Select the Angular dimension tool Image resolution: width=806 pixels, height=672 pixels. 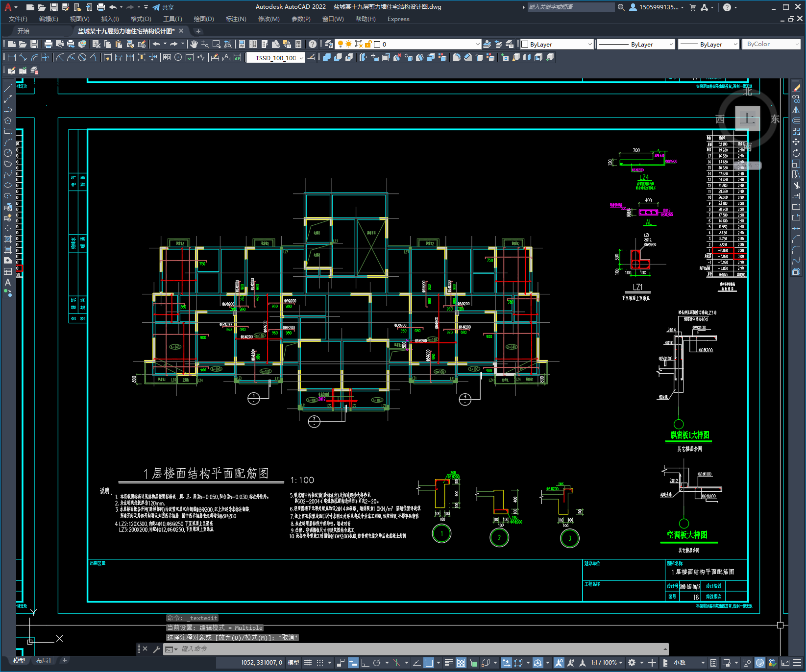click(x=93, y=57)
